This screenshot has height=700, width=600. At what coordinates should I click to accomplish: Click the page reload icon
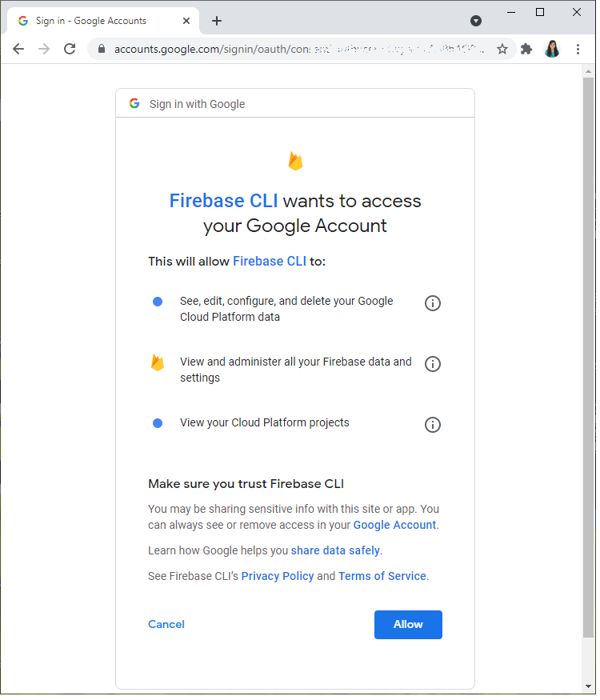coord(70,49)
